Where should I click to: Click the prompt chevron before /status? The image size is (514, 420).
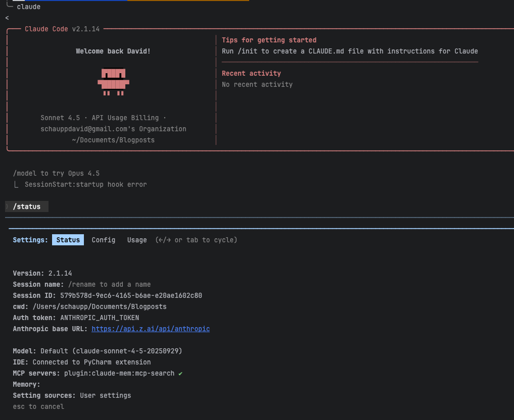[7, 206]
